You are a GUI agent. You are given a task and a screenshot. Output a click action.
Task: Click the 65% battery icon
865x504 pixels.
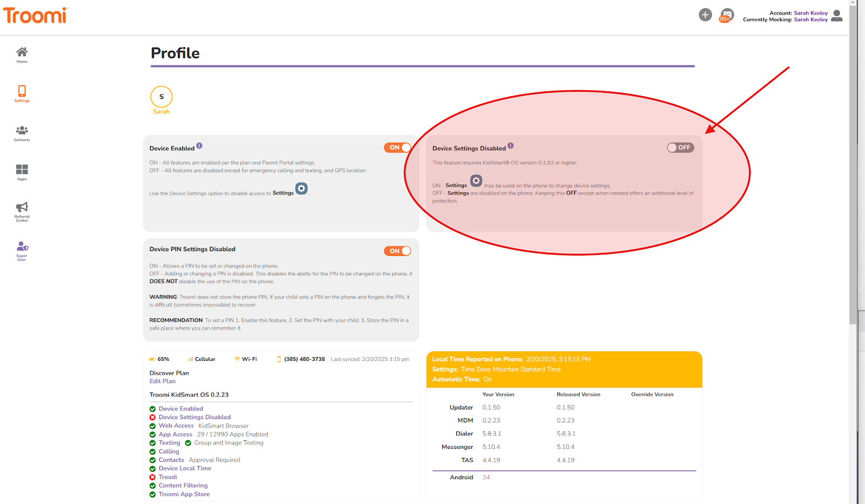[x=152, y=359]
